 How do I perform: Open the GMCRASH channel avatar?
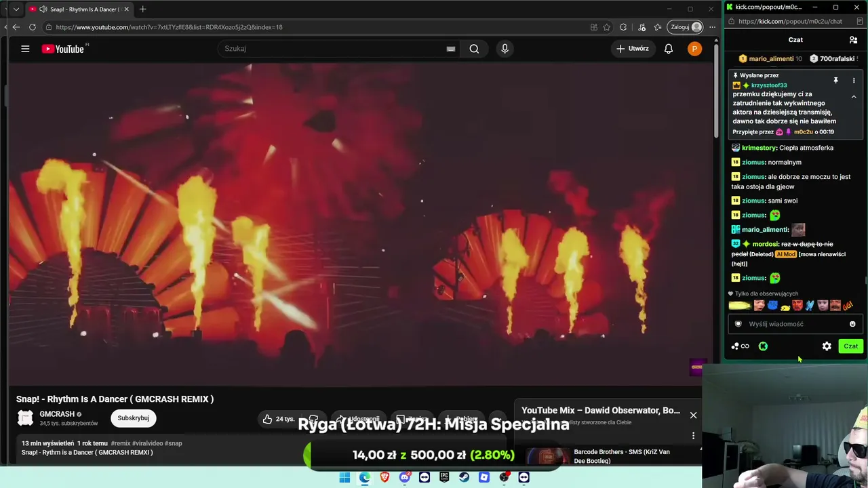25,418
